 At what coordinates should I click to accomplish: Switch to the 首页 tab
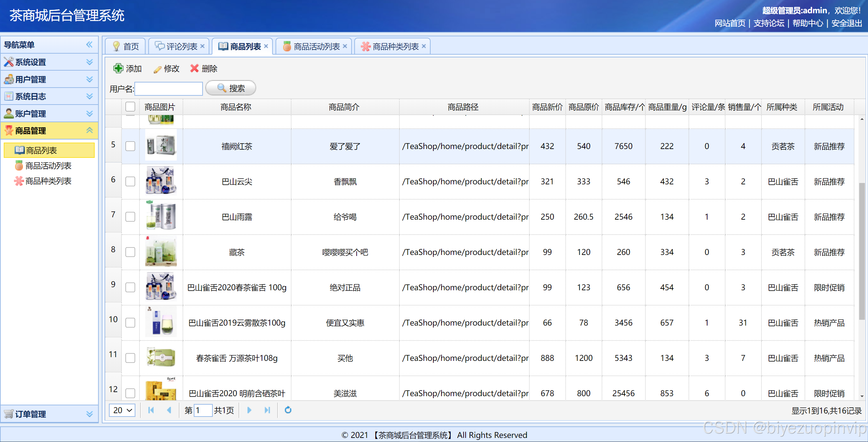pyautogui.click(x=131, y=47)
